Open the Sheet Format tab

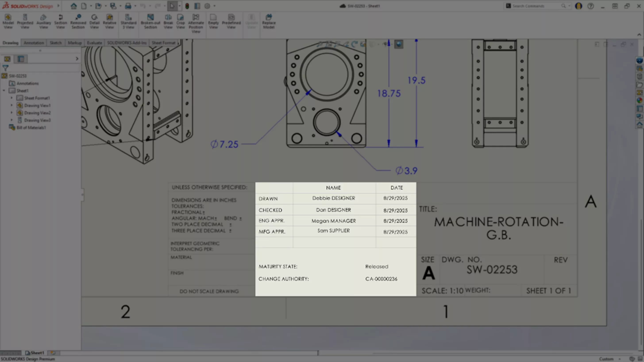pyautogui.click(x=163, y=43)
